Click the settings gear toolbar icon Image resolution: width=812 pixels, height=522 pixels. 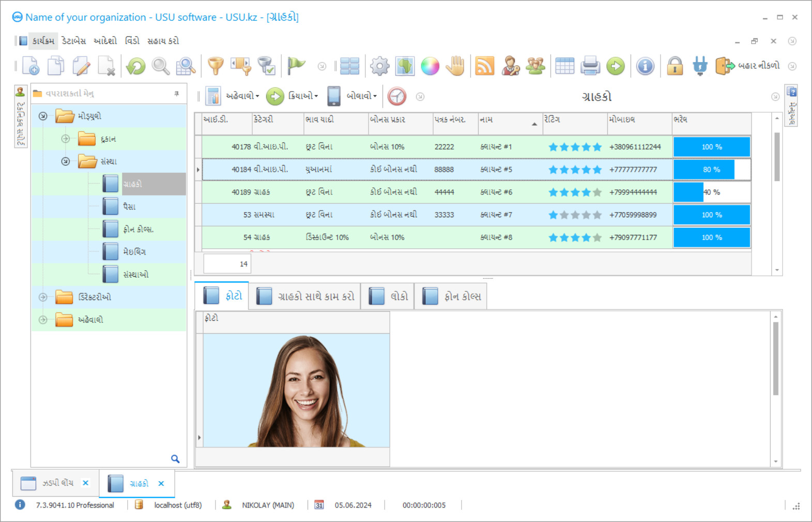click(x=379, y=66)
